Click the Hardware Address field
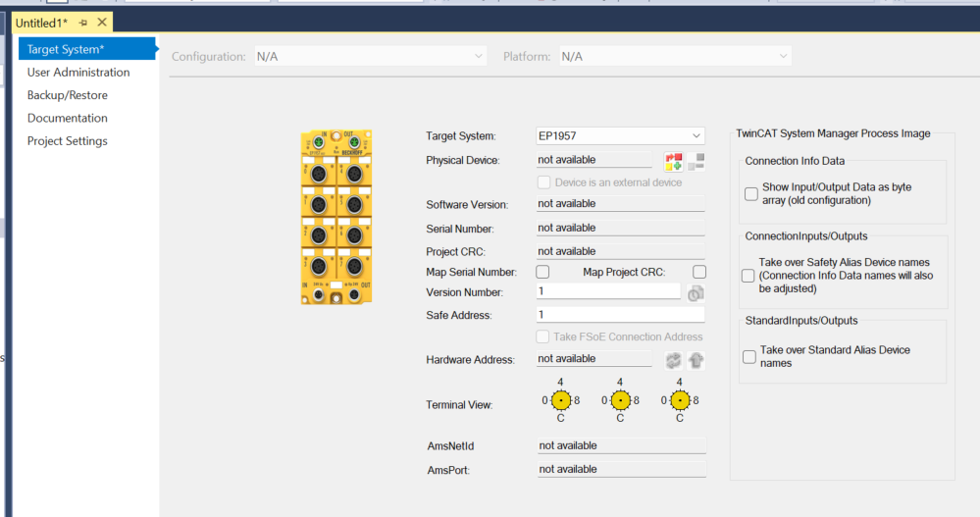This screenshot has height=517, width=980. point(594,358)
